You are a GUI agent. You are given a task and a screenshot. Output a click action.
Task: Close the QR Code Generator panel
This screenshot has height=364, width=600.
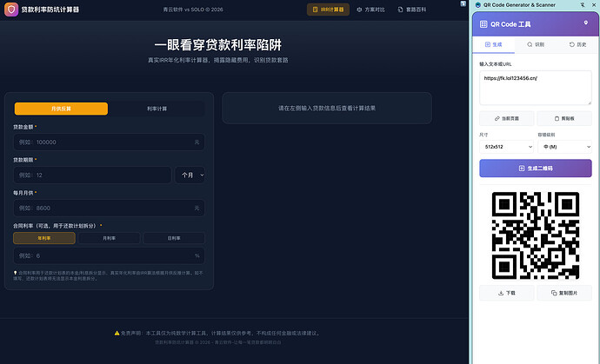tap(594, 5)
